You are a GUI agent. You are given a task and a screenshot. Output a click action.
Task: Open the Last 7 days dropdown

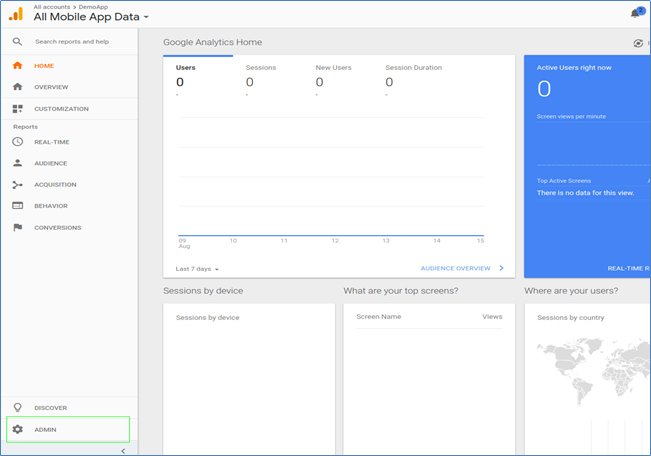(197, 269)
